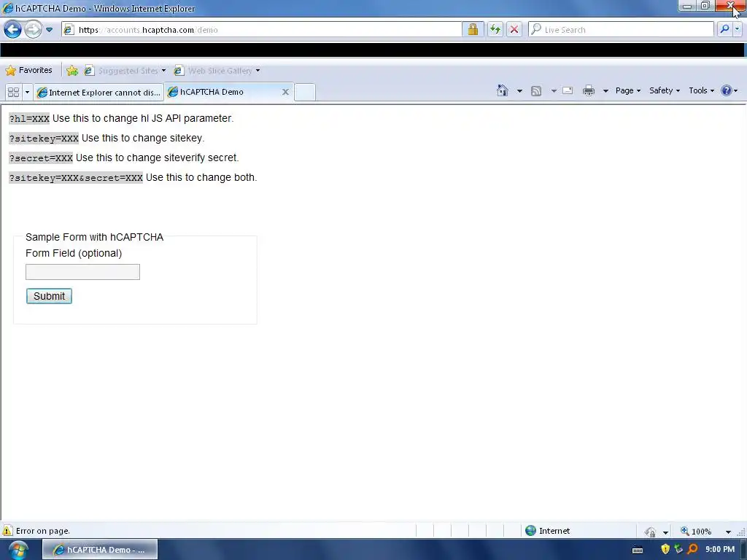The height and width of the screenshot is (560, 747).
Task: Open the Favorites star button
Action: (x=28, y=71)
